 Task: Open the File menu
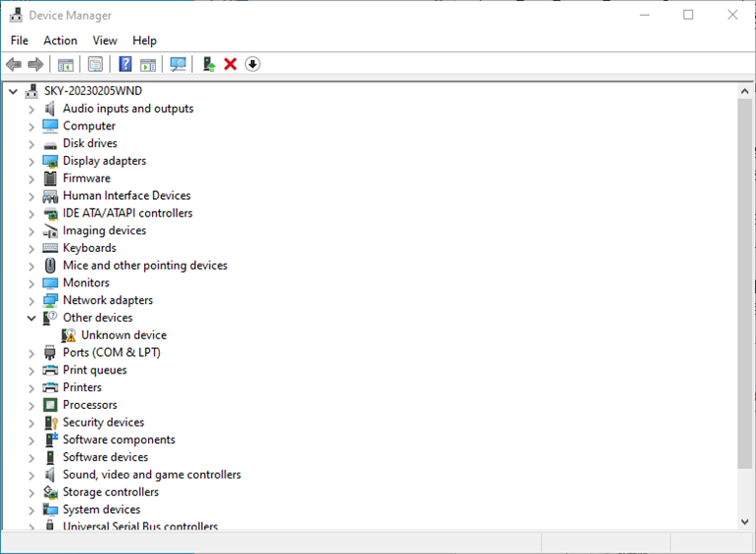20,40
